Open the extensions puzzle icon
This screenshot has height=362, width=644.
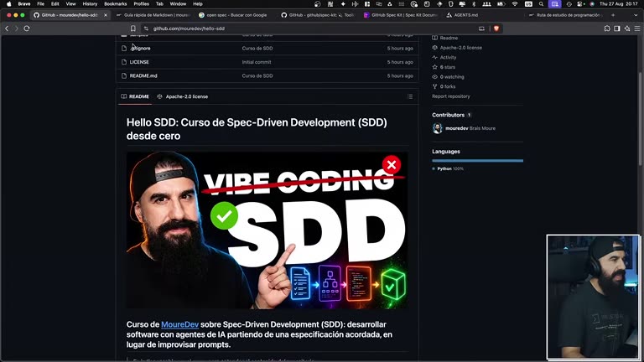(x=607, y=28)
